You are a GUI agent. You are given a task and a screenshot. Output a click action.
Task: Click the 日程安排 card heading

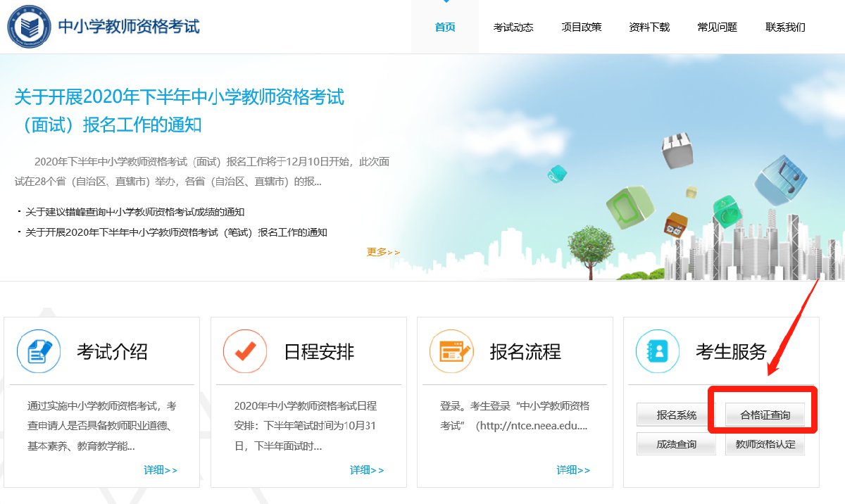(319, 352)
